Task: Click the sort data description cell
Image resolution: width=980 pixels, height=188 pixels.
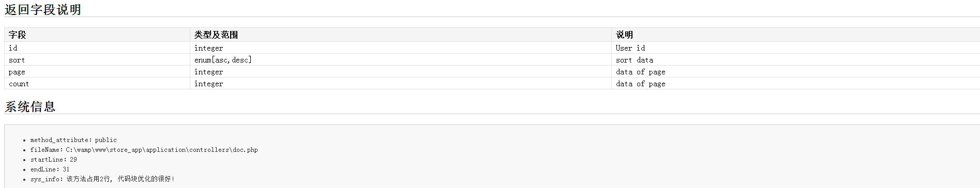Action: (x=795, y=60)
